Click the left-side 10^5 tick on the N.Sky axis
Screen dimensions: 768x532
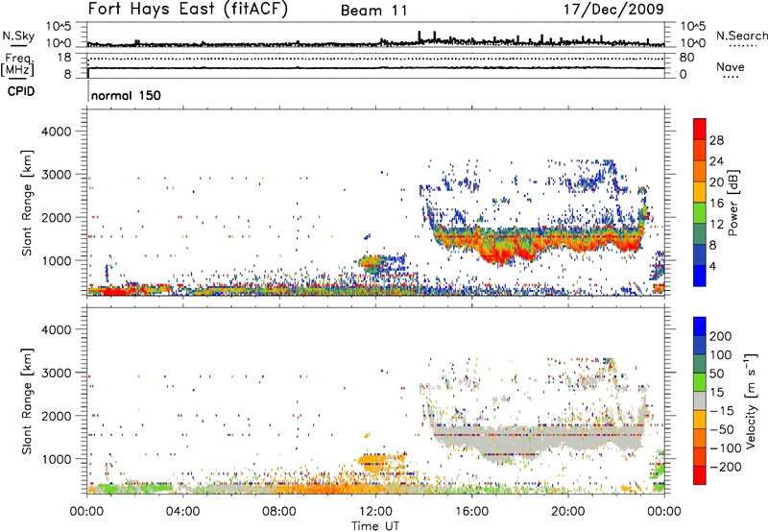(59, 26)
